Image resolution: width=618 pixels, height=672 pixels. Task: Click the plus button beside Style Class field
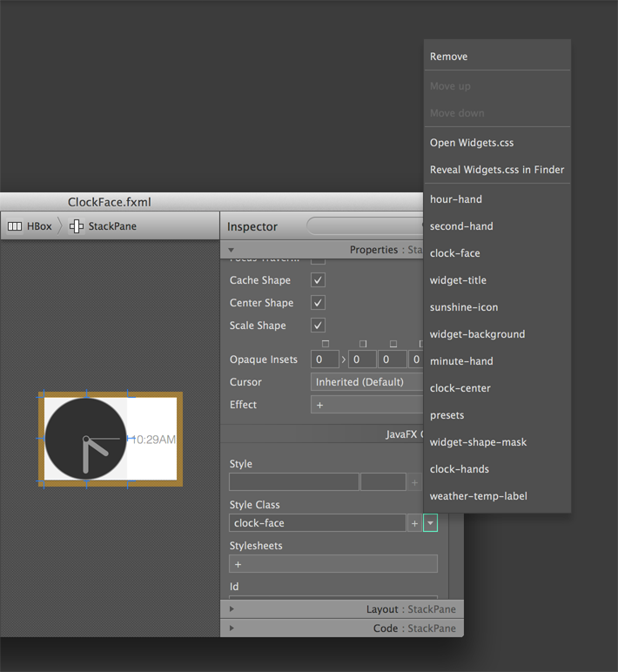click(x=414, y=523)
